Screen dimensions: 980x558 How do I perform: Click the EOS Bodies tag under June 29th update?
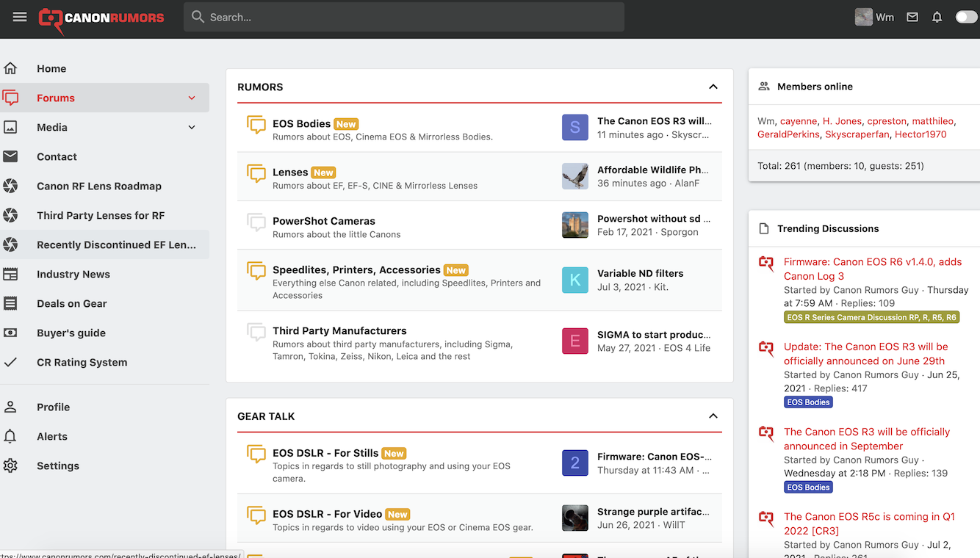[x=808, y=402]
